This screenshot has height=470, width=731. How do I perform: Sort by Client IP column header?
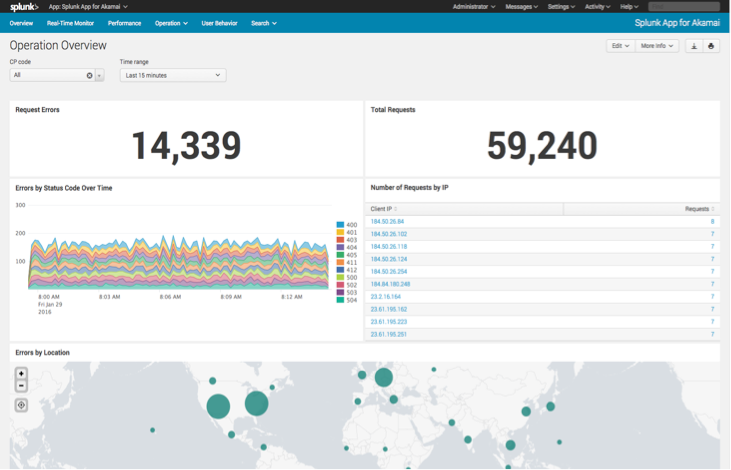[x=384, y=209]
